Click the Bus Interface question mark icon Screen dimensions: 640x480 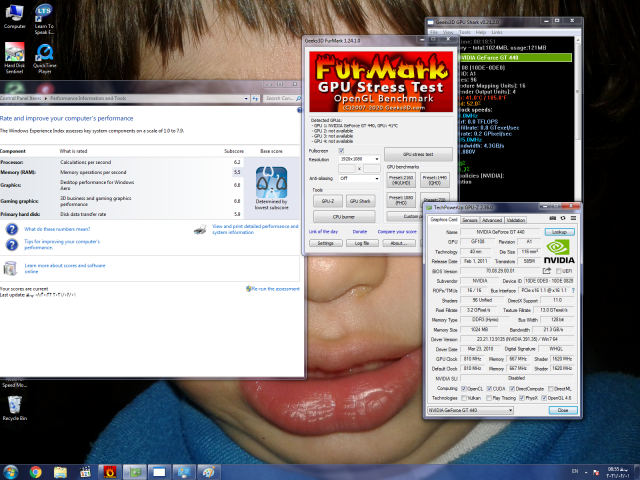click(573, 288)
